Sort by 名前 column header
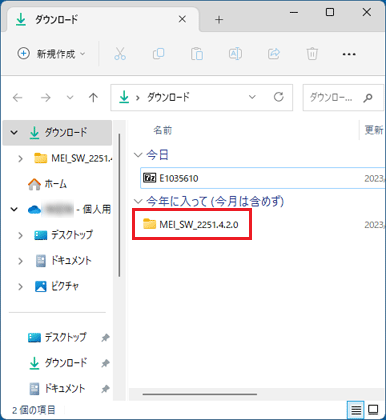 [163, 130]
